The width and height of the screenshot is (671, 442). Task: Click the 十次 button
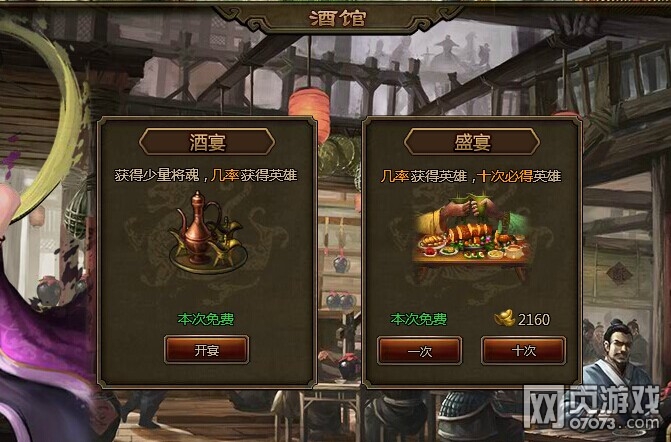523,350
